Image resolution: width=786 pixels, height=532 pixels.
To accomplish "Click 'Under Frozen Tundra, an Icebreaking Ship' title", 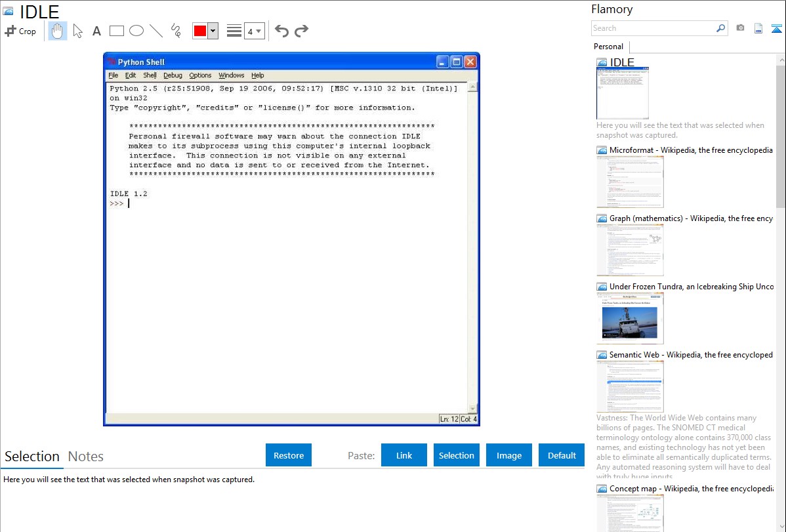I will pyautogui.click(x=692, y=287).
